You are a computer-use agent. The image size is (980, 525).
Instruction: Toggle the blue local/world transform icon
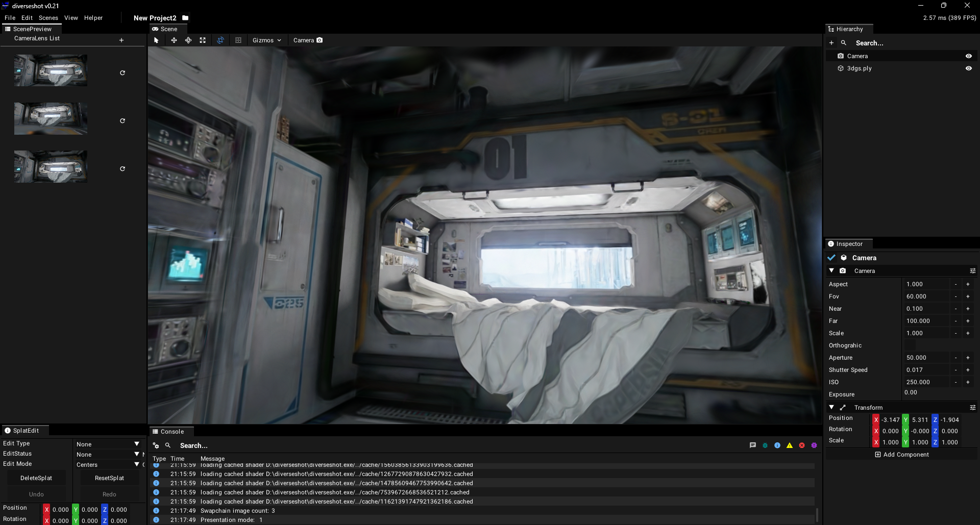point(220,40)
